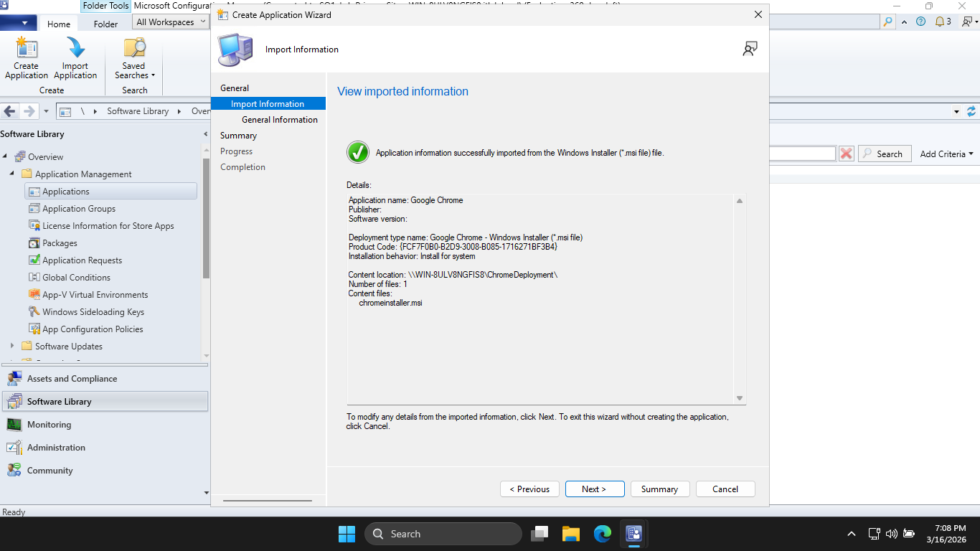The height and width of the screenshot is (551, 980).
Task: Open the Add Criteria dropdown
Action: pyautogui.click(x=946, y=154)
